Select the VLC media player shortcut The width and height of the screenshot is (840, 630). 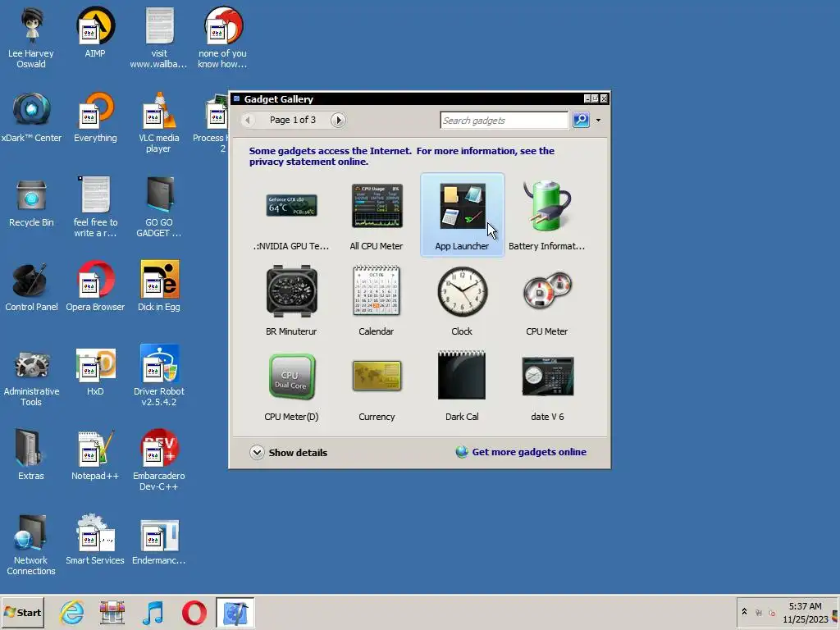tap(159, 123)
